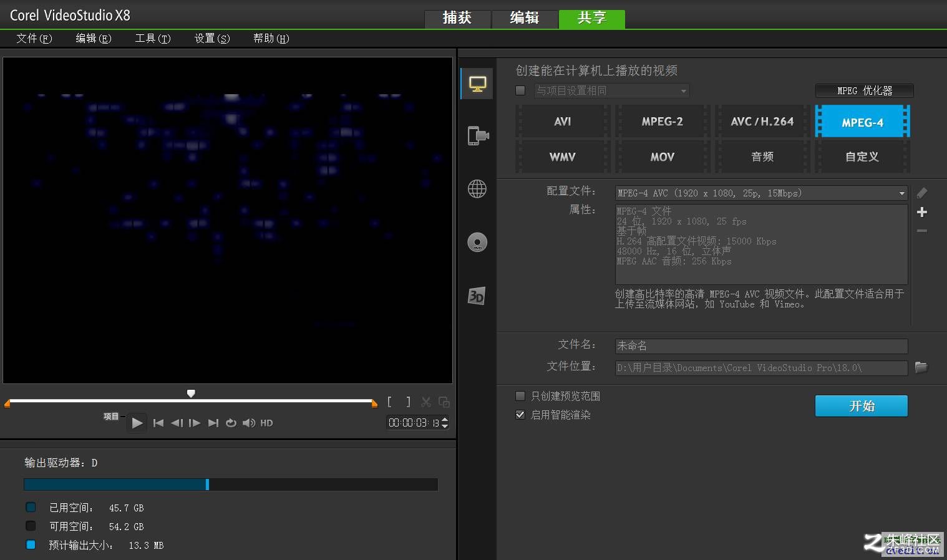Viewport: 947px width, 560px height.
Task: Open the Share tab
Action: 592,18
